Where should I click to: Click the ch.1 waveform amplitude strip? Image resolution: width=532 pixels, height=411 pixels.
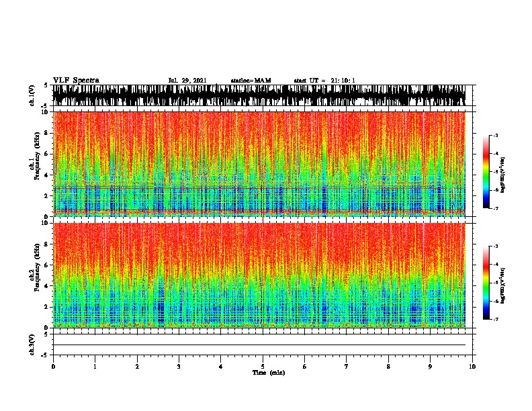pyautogui.click(x=259, y=95)
